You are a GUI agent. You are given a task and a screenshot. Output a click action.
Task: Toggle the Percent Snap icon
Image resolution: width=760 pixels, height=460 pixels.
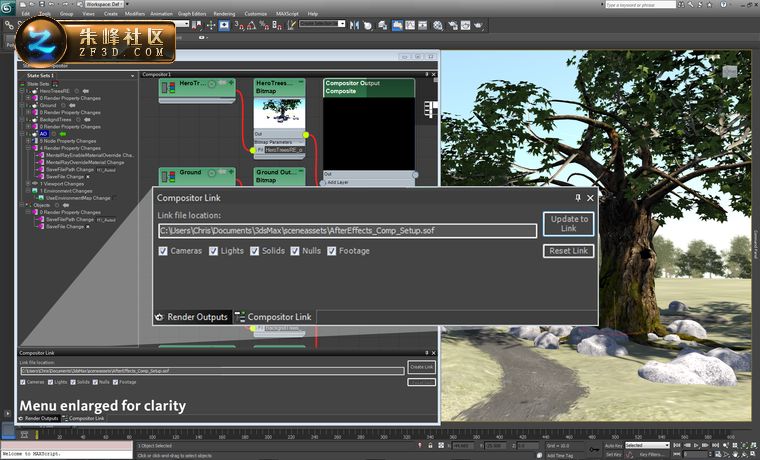point(264,25)
